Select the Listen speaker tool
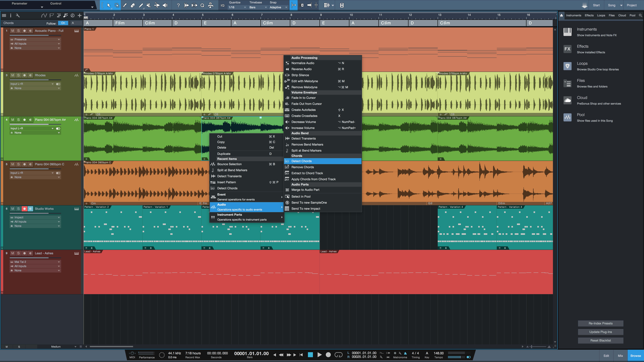 tap(165, 5)
